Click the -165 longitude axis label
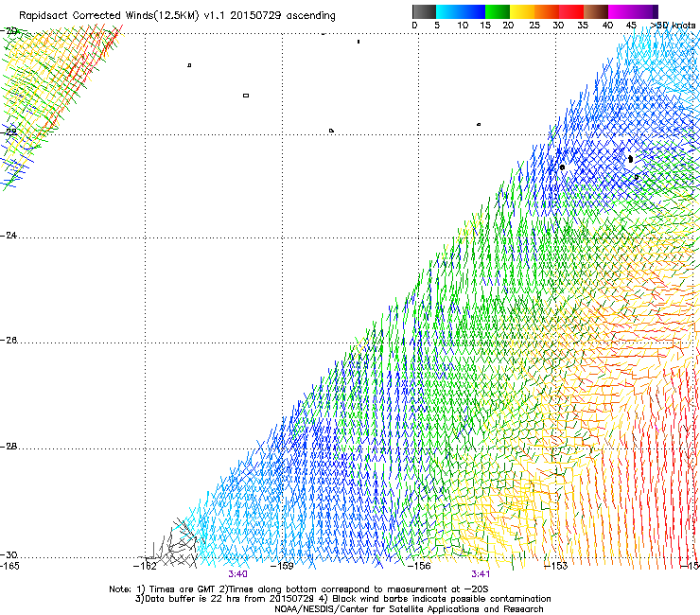Viewport: 700px width, 615px height. click(x=9, y=566)
